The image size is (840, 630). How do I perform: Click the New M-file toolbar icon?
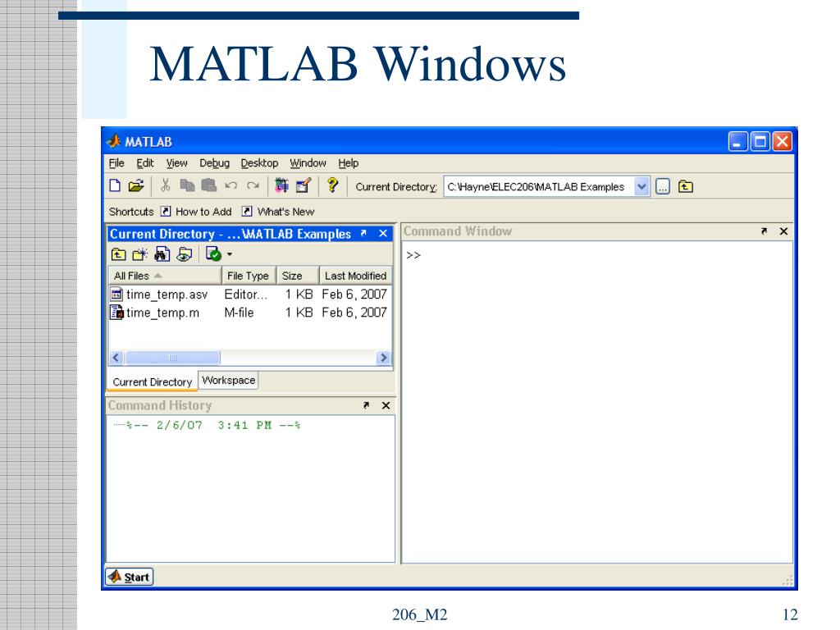(x=115, y=185)
